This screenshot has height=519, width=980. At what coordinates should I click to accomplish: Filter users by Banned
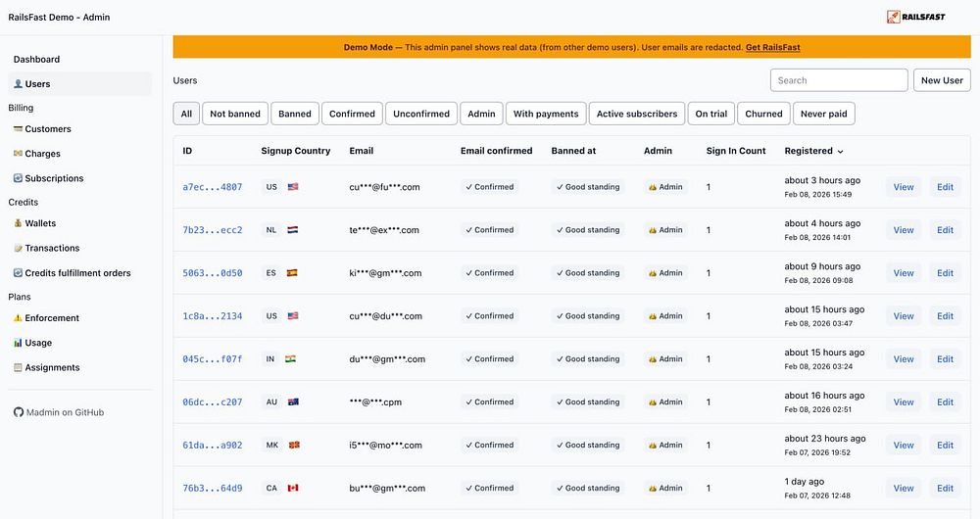pyautogui.click(x=294, y=114)
